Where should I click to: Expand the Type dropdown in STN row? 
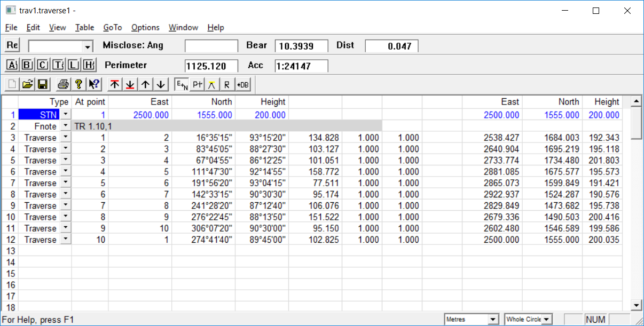coord(65,115)
